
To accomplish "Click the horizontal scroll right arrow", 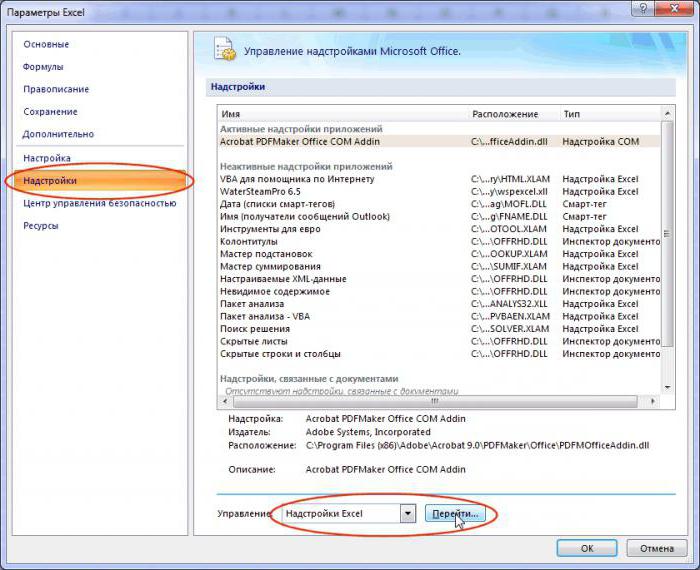I will click(x=653, y=401).
